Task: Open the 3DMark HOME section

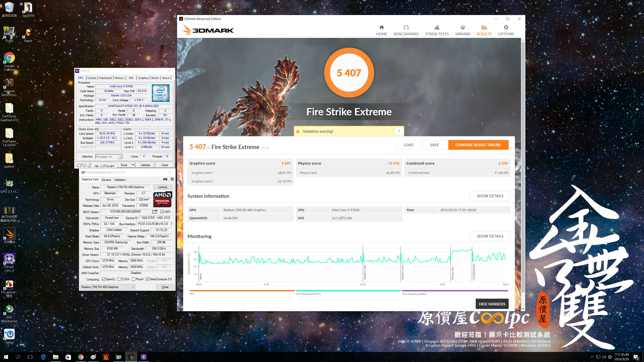Action: pyautogui.click(x=382, y=31)
